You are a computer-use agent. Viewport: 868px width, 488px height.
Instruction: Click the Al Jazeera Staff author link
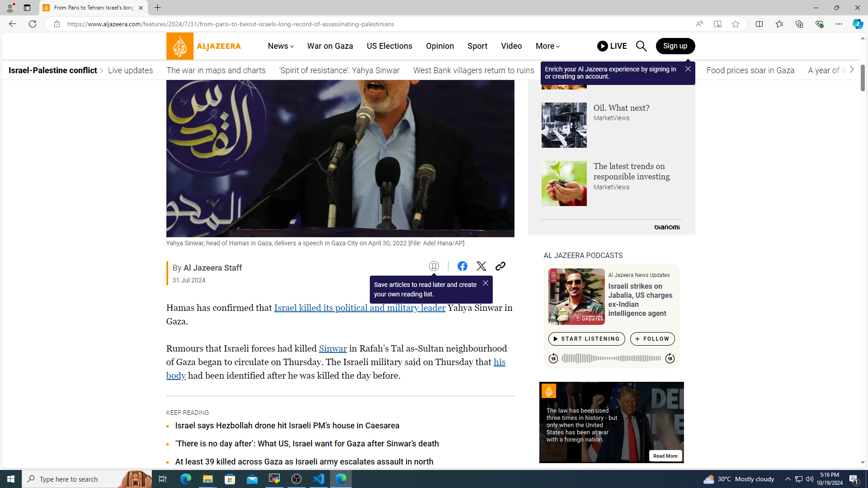click(x=212, y=268)
